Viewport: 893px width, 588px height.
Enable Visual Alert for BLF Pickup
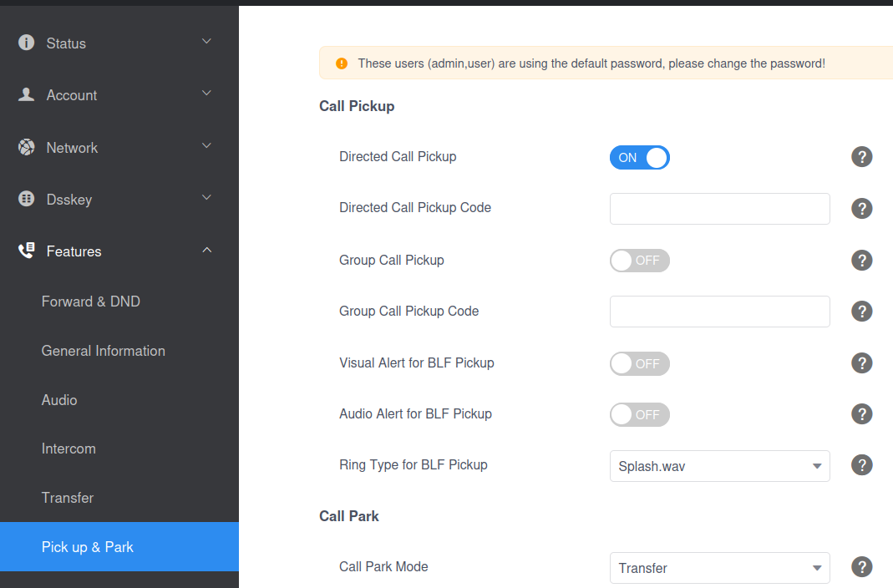pos(640,363)
